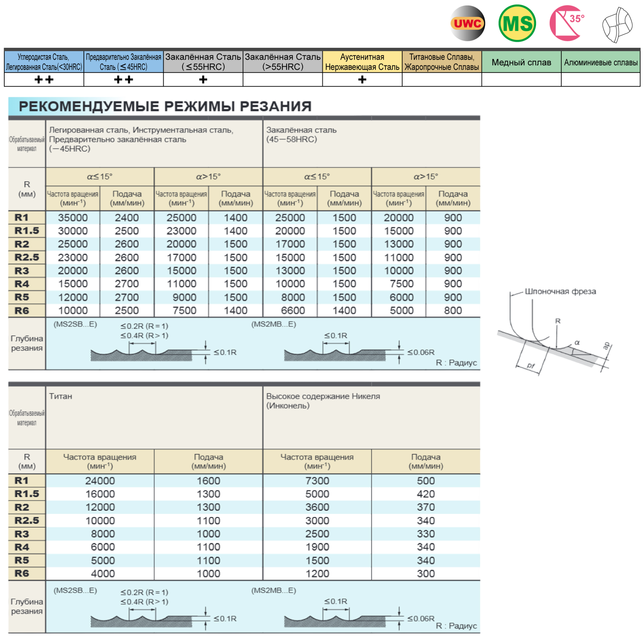The image size is (644, 644).
Task: Click R1 row label in first table
Action: pyautogui.click(x=22, y=218)
